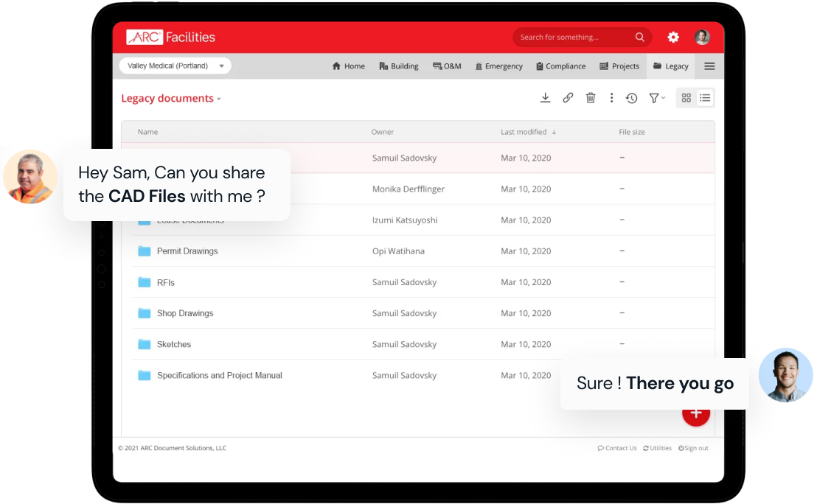Open the Utilities footer link
817x504 pixels.
(x=657, y=448)
